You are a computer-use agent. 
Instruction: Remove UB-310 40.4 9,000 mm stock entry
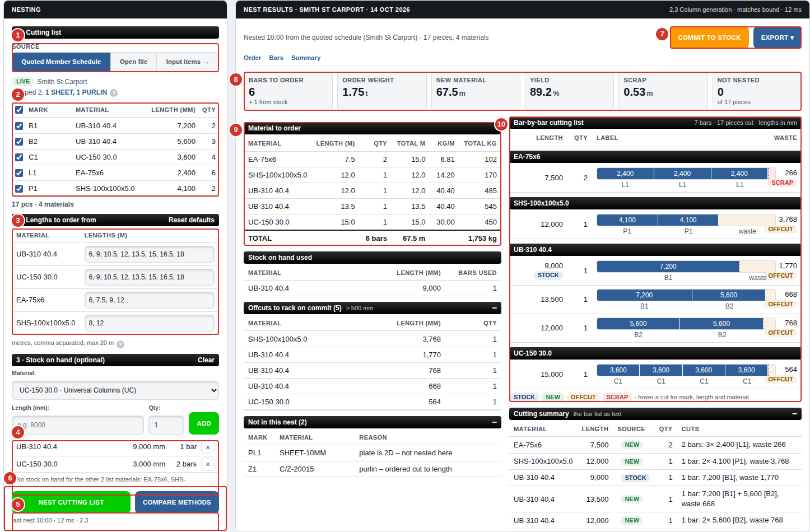(x=208, y=447)
